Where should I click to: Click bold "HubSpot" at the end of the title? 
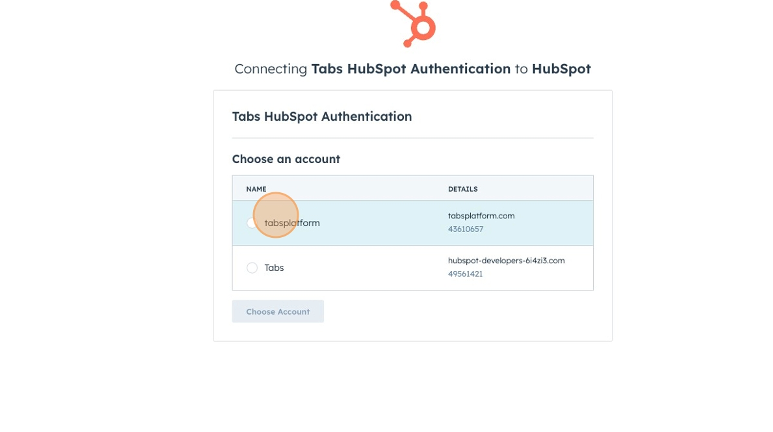561,69
